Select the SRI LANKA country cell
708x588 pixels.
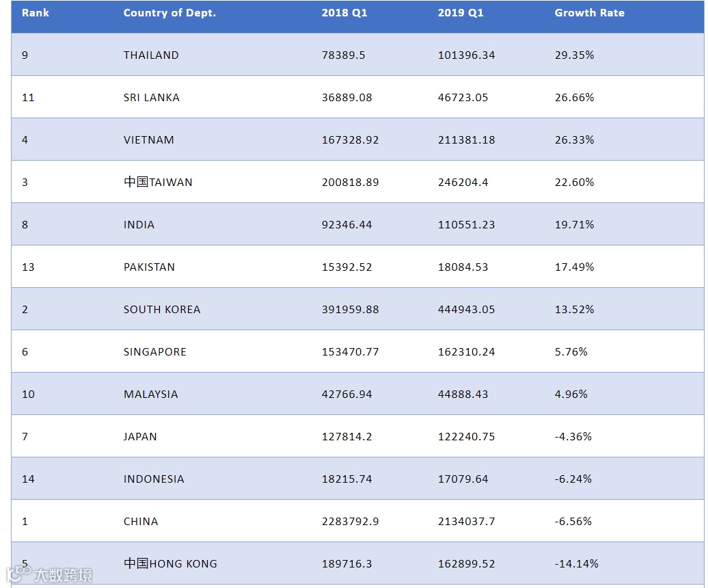click(152, 98)
